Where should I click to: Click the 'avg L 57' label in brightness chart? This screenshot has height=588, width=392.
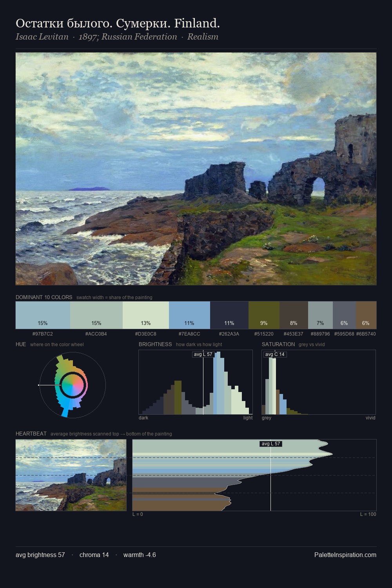(x=203, y=354)
